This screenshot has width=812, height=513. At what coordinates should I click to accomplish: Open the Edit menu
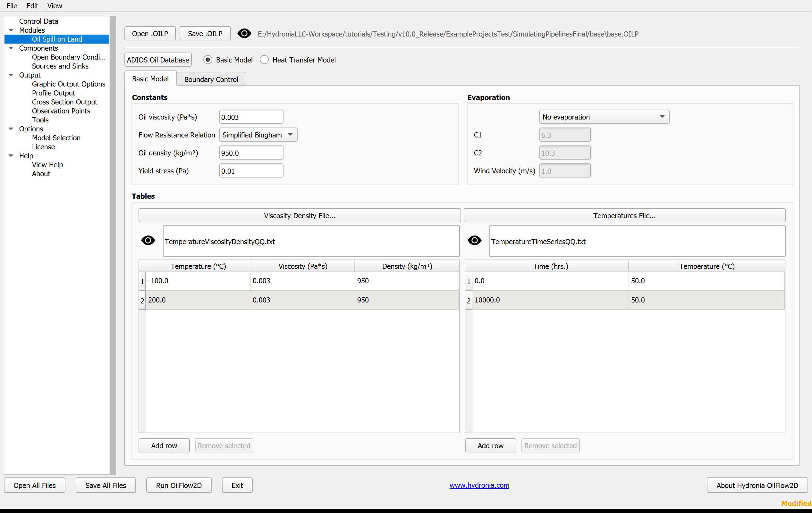click(32, 6)
